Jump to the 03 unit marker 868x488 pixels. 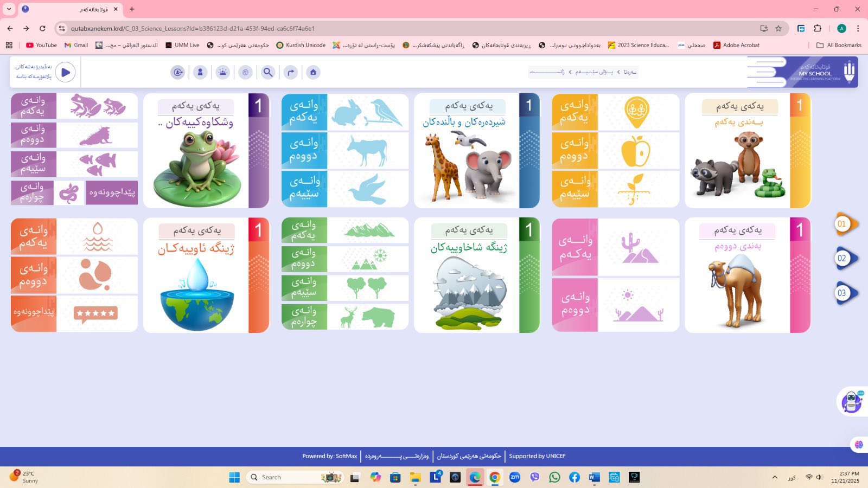pyautogui.click(x=843, y=293)
